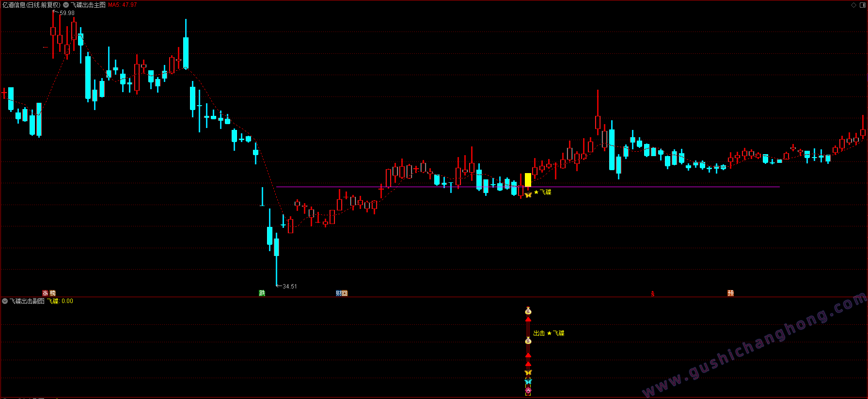The image size is (868, 399).
Task: Click the top money bag icon in sub-chart
Action: coord(528,311)
